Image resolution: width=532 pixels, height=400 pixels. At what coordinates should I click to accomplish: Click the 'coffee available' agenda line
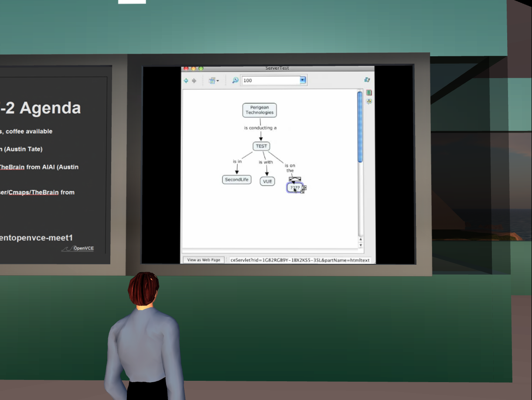[x=29, y=131]
